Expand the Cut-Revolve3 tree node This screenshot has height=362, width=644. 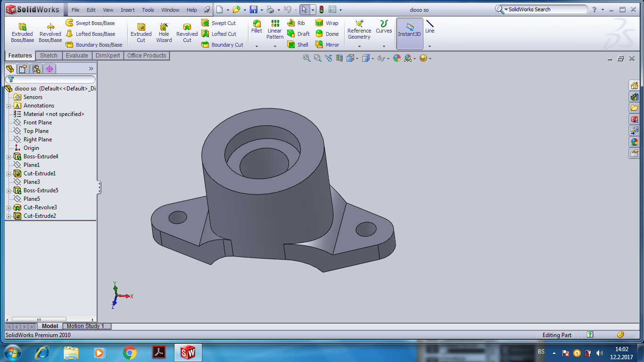8,208
